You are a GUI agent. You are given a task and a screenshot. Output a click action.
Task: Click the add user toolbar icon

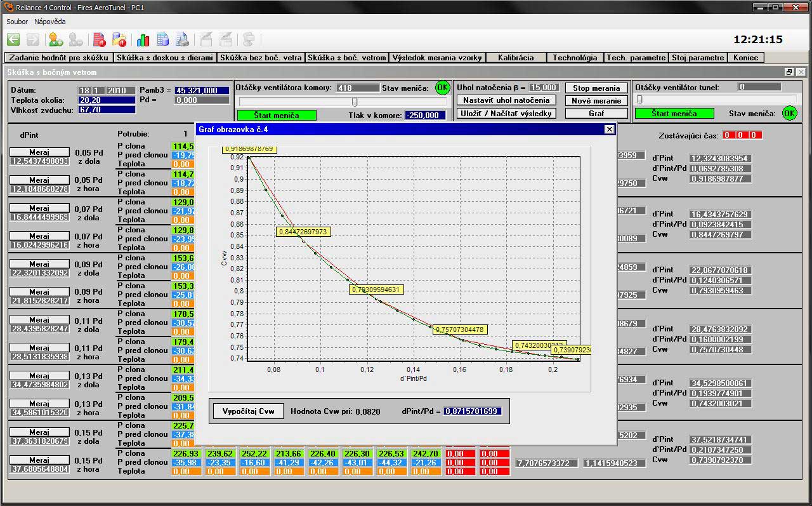pos(56,40)
